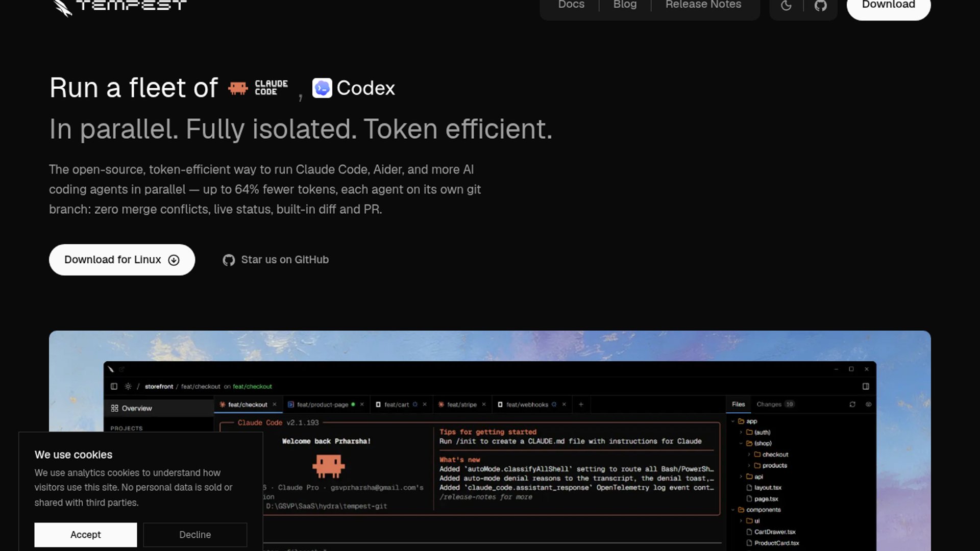The width and height of the screenshot is (980, 551).
Task: Open the Docs page
Action: [x=571, y=5]
